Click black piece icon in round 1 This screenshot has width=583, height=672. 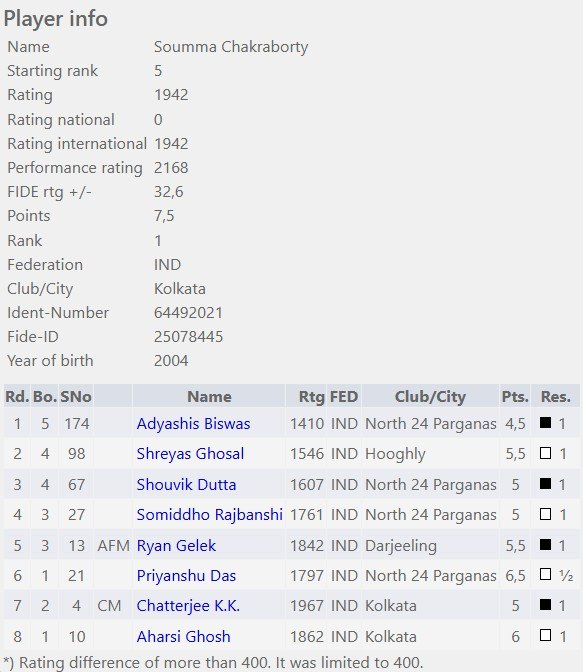click(545, 423)
